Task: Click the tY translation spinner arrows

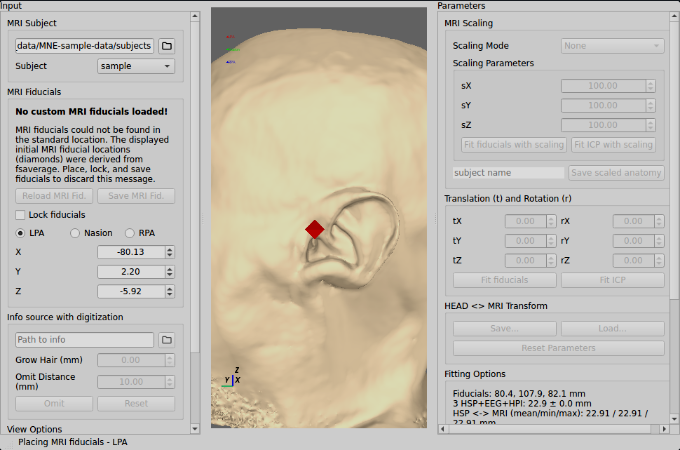Action: (551, 241)
